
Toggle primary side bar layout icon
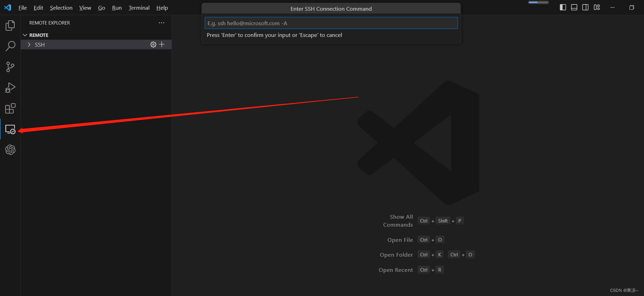[563, 7]
